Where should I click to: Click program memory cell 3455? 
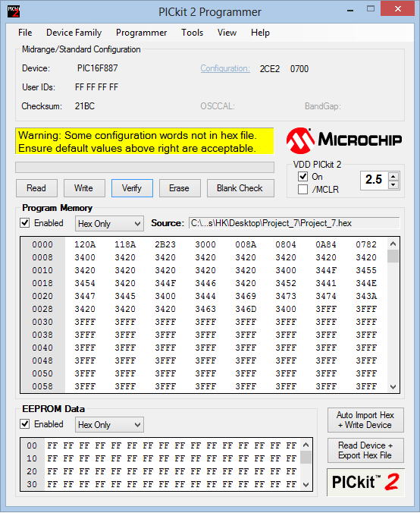pyautogui.click(x=366, y=270)
